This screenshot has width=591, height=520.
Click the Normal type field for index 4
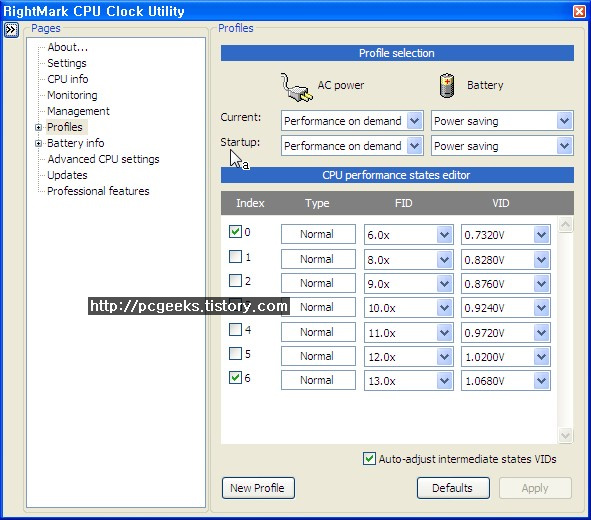[318, 332]
